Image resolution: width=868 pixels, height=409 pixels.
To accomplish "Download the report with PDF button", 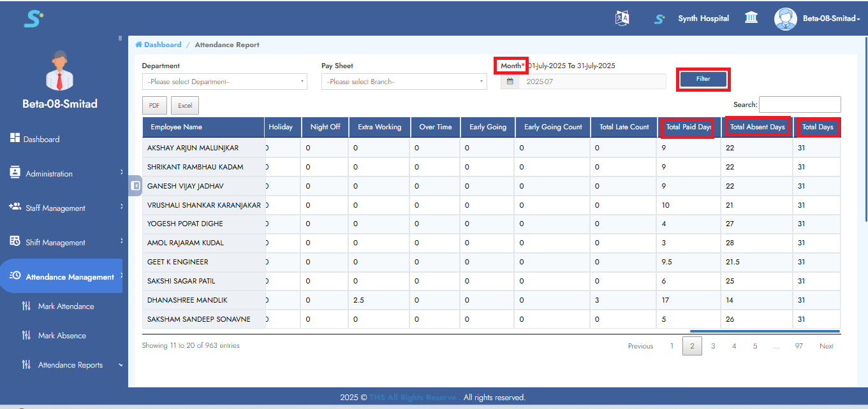I will [x=154, y=106].
